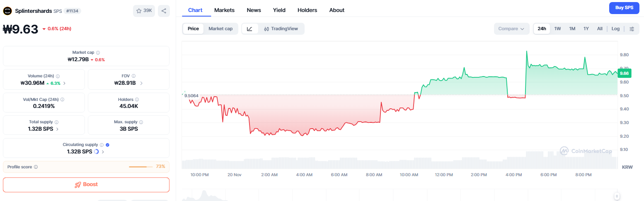This screenshot has height=201, width=644.
Task: Click the Profile score progress bar
Action: [140, 167]
